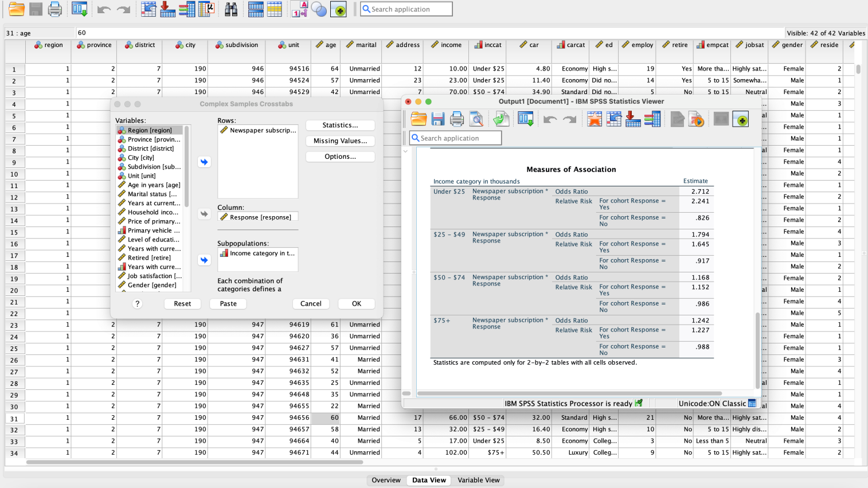Print output from Statistics Viewer toolbar

click(x=457, y=119)
